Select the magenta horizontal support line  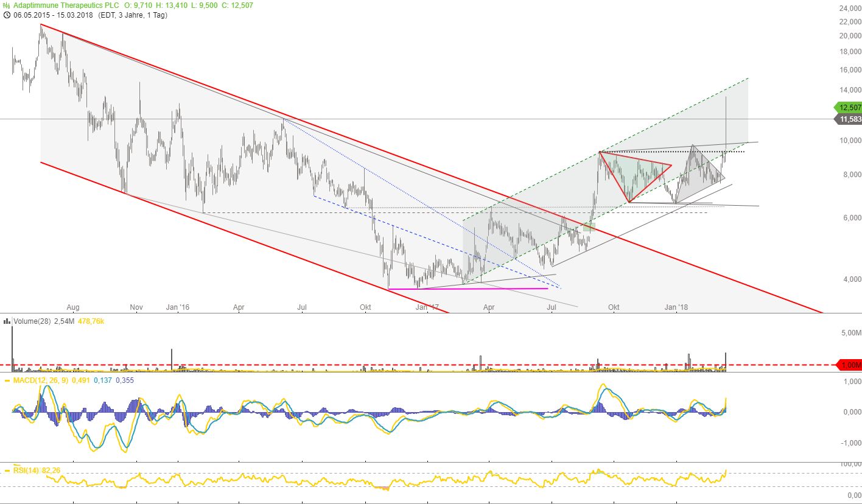(468, 289)
